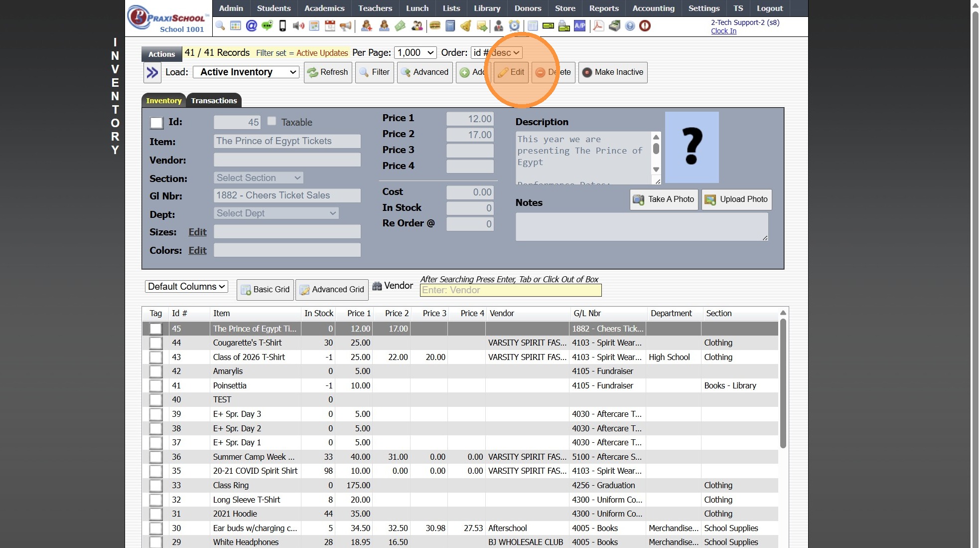Click the red power logout icon
This screenshot has width=980, height=548.
click(645, 26)
